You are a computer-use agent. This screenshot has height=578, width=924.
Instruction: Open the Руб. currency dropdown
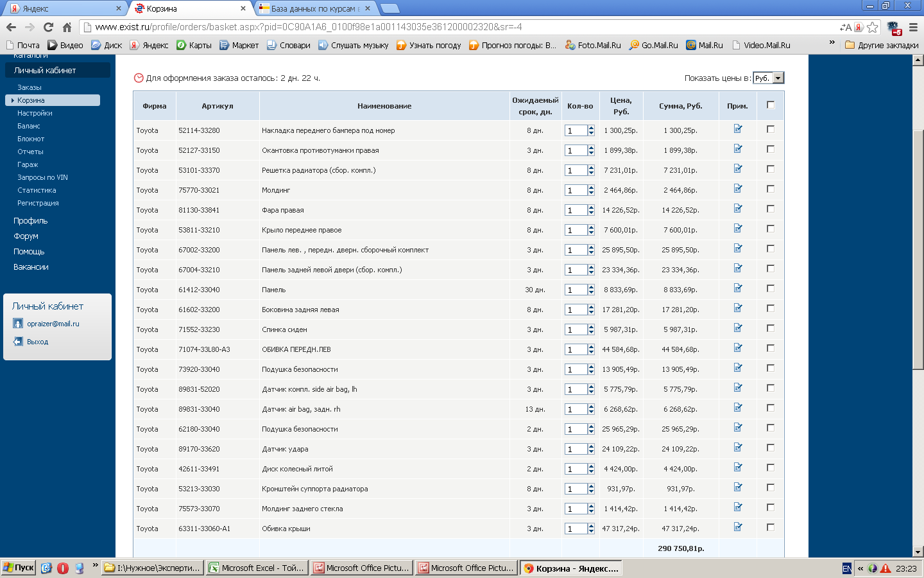pyautogui.click(x=768, y=78)
